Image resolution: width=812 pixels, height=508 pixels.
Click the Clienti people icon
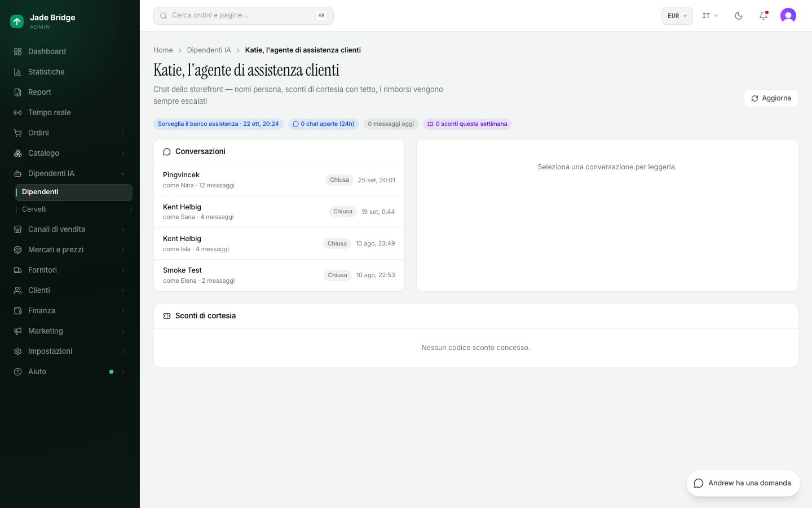pyautogui.click(x=17, y=291)
